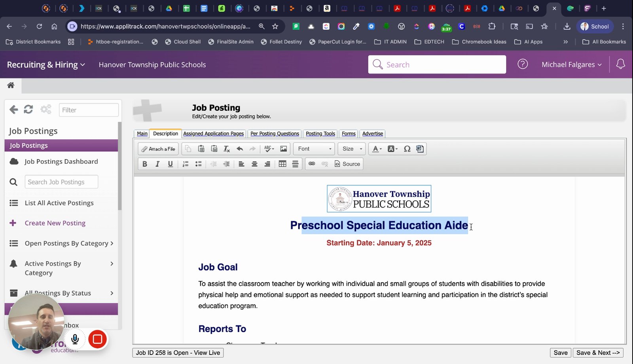633x364 pixels.
Task: Insert a numbered list
Action: pyautogui.click(x=186, y=164)
